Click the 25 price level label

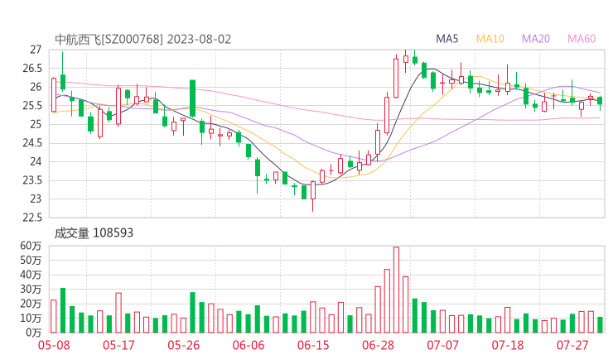pos(36,124)
